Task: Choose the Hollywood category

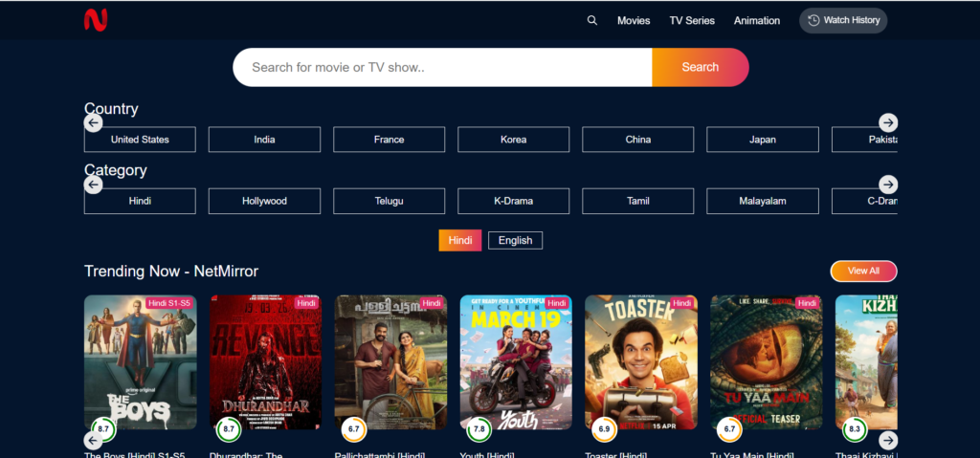Action: coord(264,201)
